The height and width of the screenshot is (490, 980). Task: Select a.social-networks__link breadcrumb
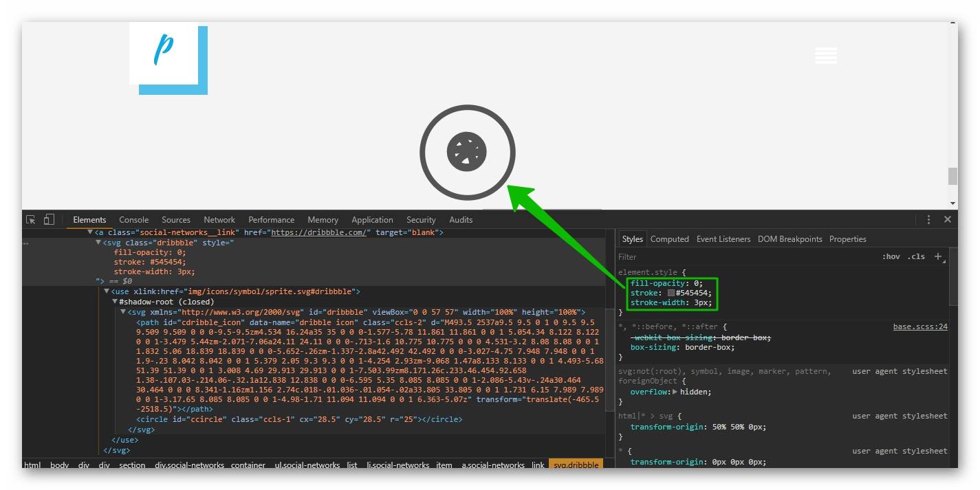[x=502, y=465]
